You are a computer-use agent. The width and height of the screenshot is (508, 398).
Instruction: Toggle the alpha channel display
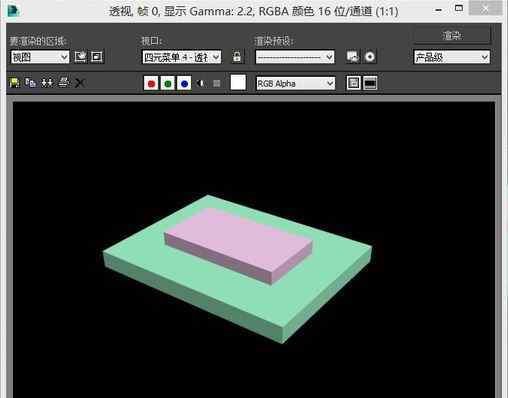tap(201, 83)
